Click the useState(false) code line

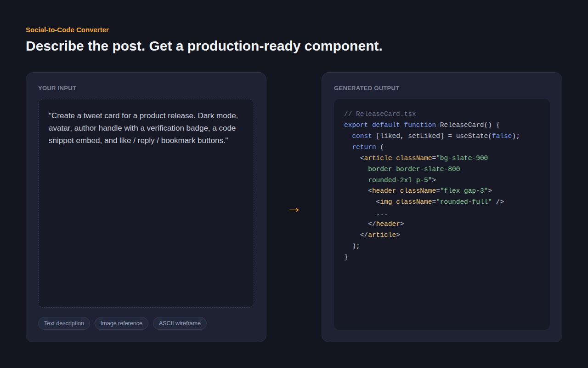pos(436,136)
